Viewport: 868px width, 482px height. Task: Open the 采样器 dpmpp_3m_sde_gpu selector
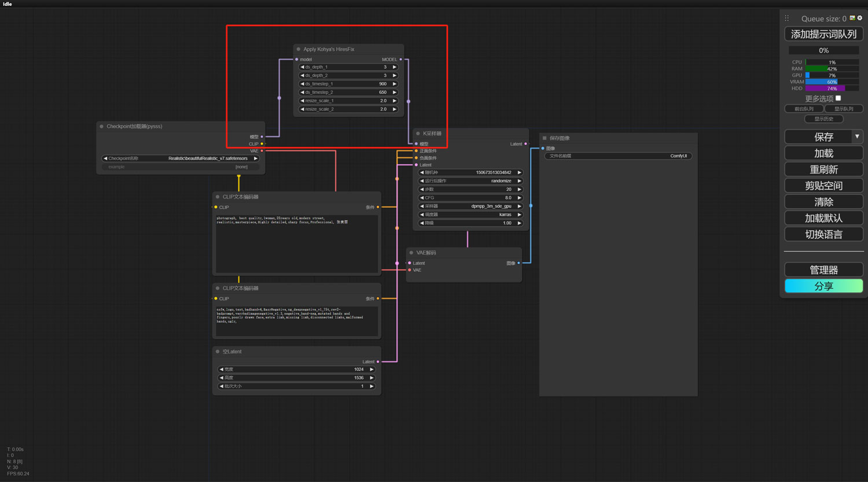pyautogui.click(x=470, y=206)
